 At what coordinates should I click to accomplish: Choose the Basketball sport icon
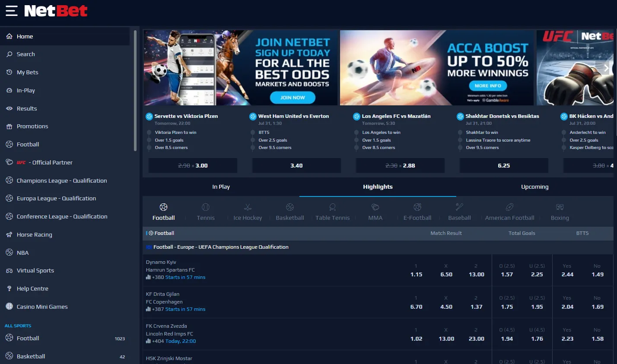click(x=290, y=207)
